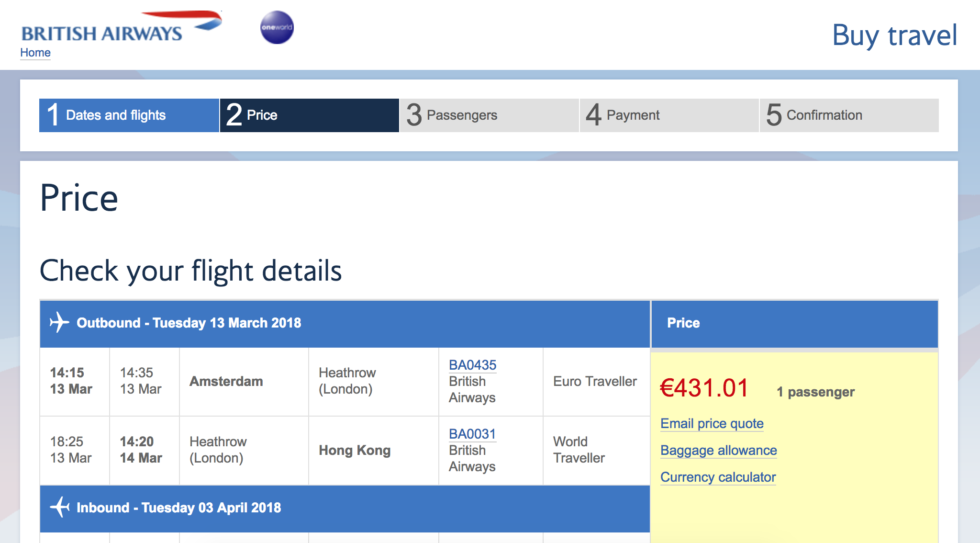This screenshot has height=543, width=980.
Task: Click the €431.01 price amount
Action: [x=704, y=388]
